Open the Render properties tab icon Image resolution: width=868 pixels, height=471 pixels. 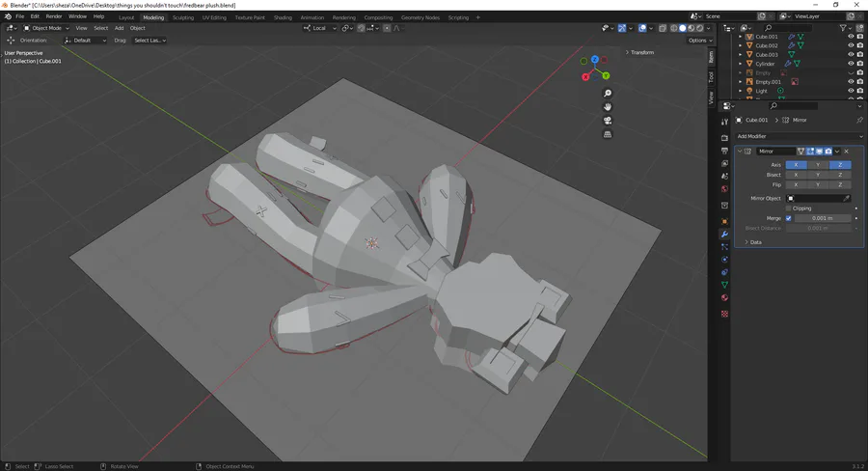coord(724,137)
